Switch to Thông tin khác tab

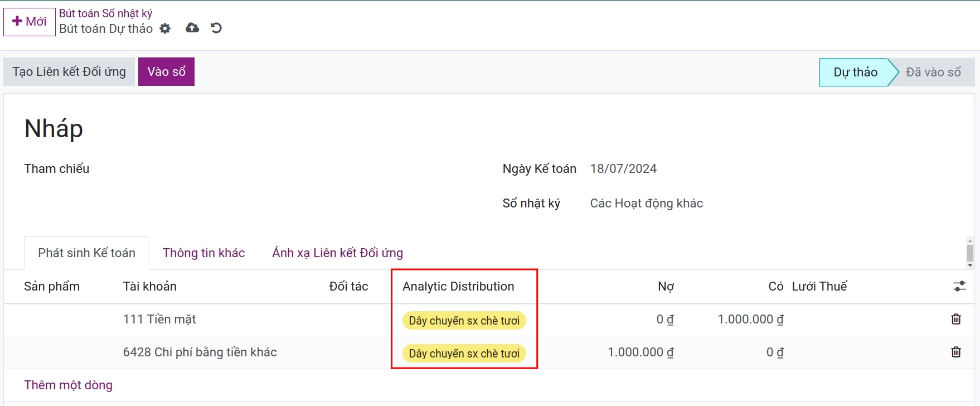[203, 253]
